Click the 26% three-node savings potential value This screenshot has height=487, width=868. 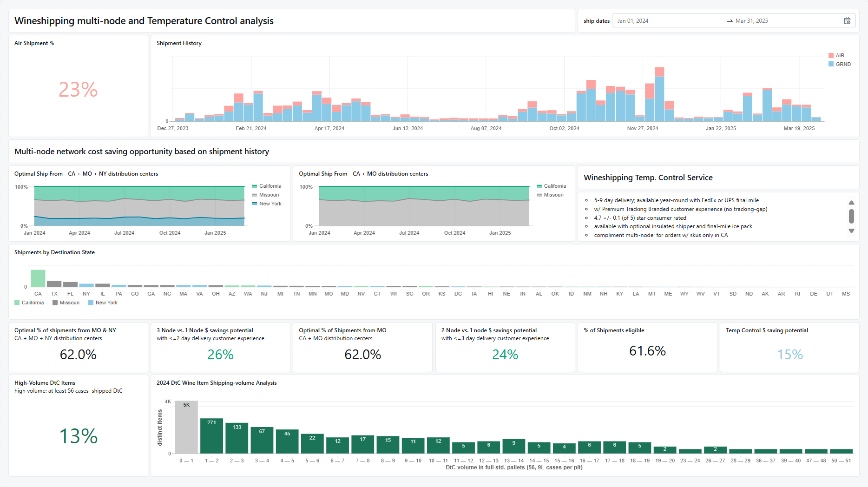(x=220, y=355)
